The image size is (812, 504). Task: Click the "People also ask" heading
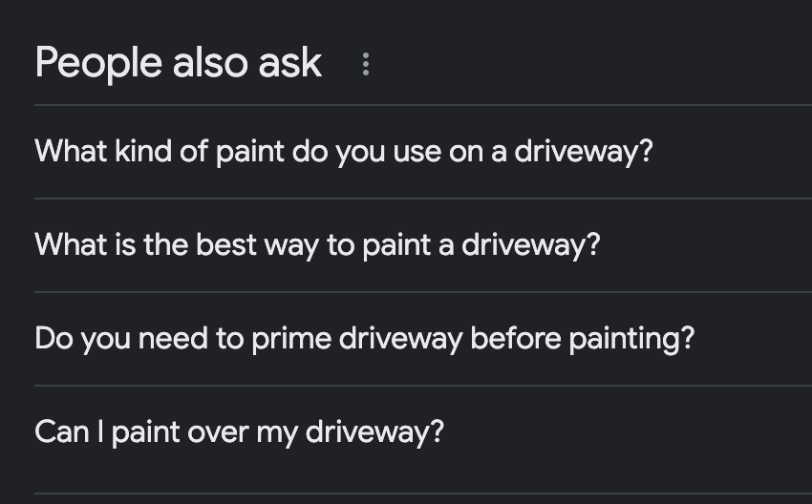pos(179,63)
